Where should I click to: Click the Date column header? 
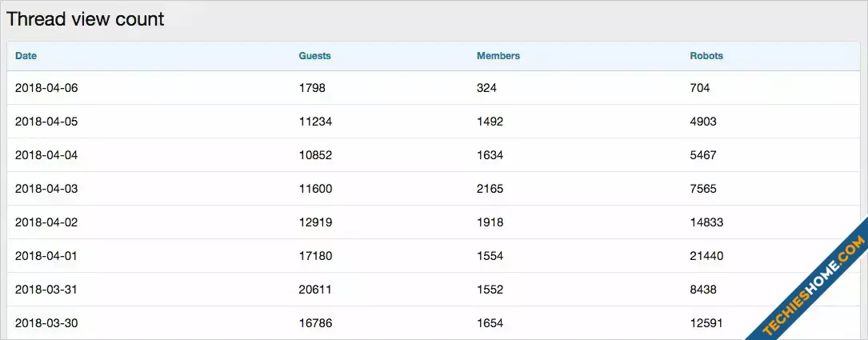[26, 56]
